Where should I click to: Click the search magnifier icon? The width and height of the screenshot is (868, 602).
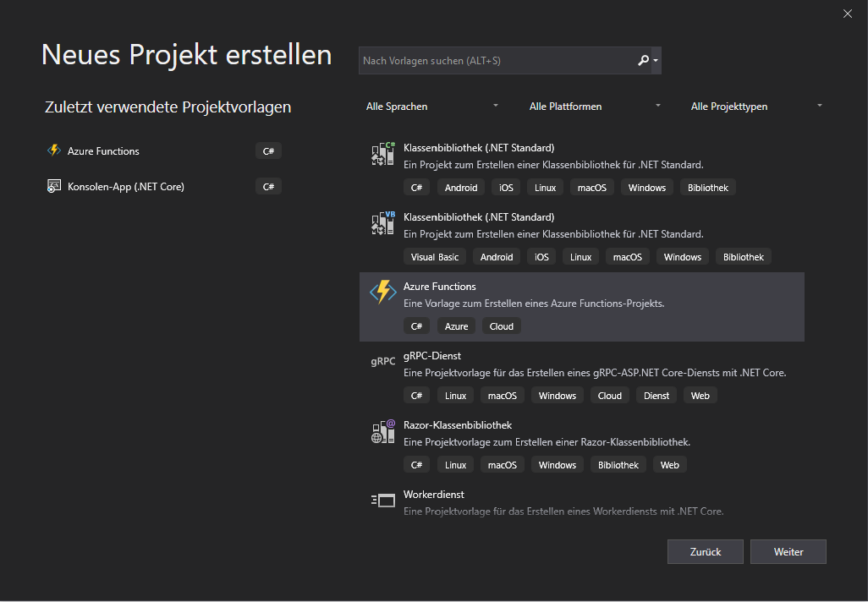click(x=643, y=61)
